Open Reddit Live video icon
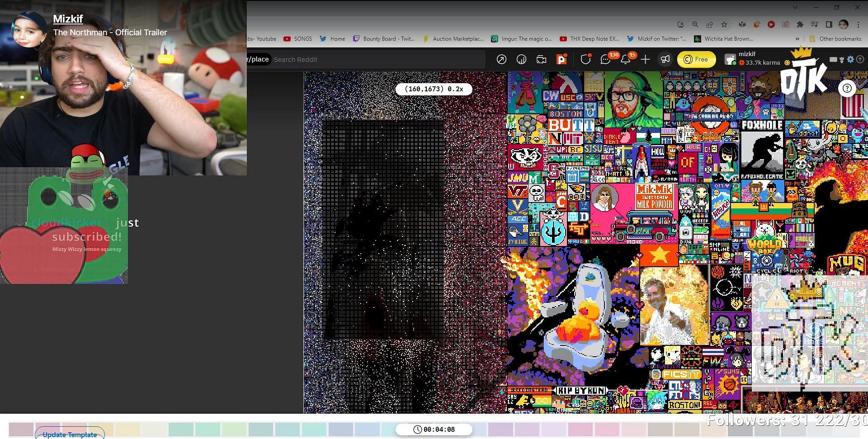 [541, 59]
